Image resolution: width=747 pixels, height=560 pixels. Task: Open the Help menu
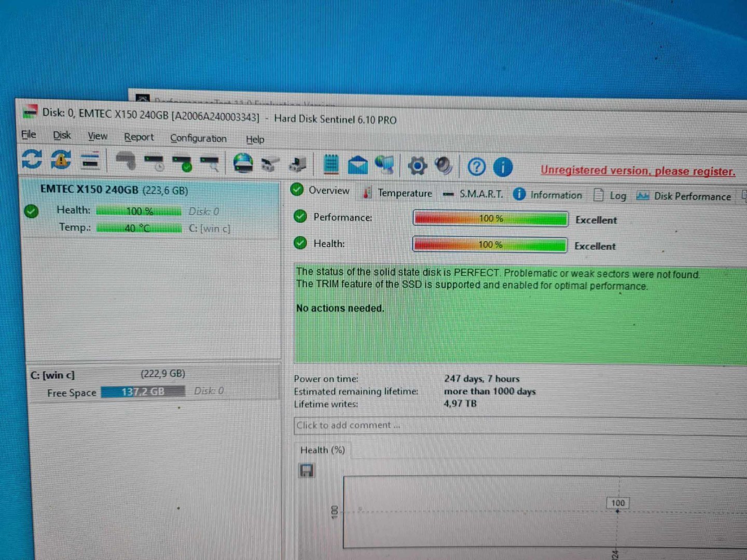[x=255, y=139]
